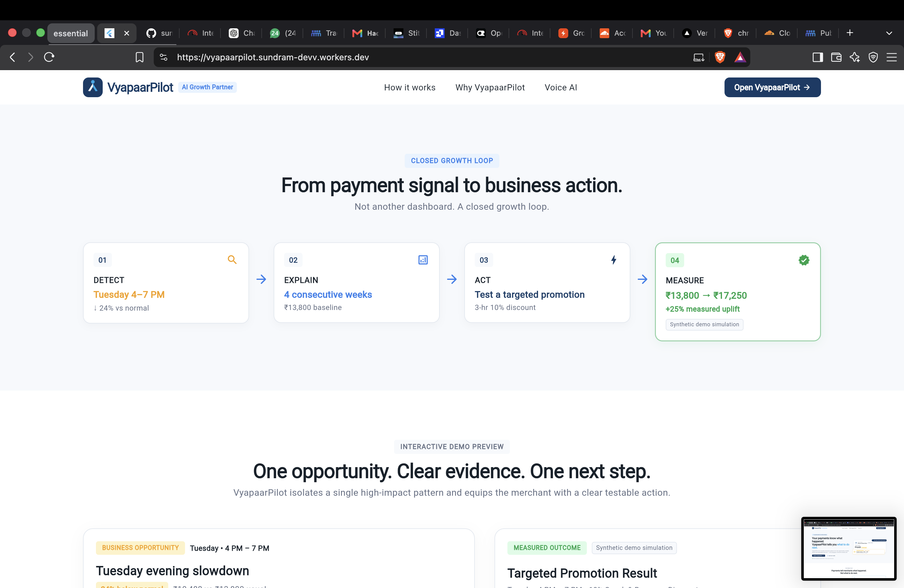
Task: Click the Open VyapaarPilot button
Action: point(772,87)
